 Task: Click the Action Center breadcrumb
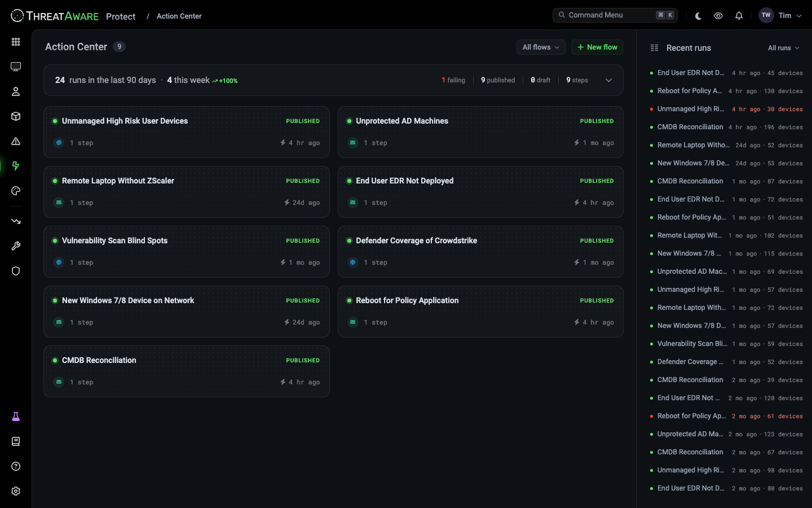[179, 16]
